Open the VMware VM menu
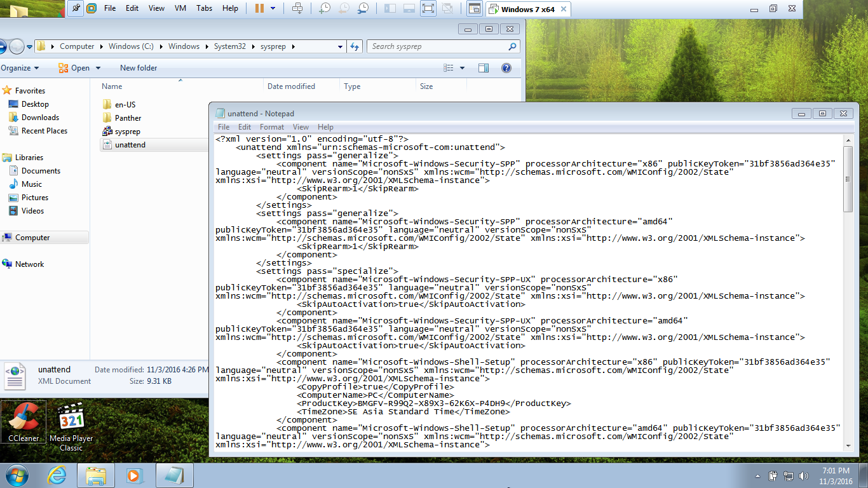The height and width of the screenshot is (488, 868). pos(180,8)
